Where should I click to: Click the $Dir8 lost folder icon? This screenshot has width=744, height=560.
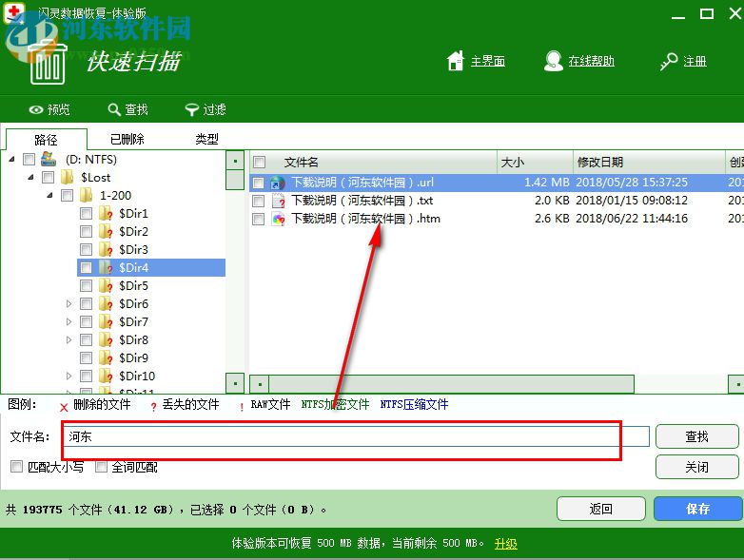[x=106, y=340]
